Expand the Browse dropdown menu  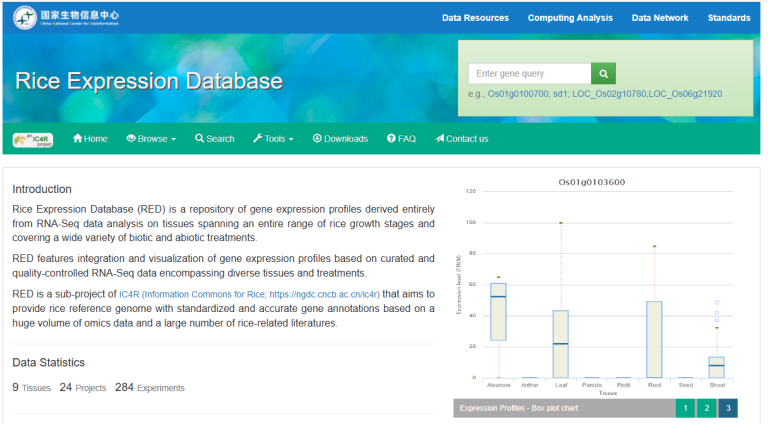[151, 139]
